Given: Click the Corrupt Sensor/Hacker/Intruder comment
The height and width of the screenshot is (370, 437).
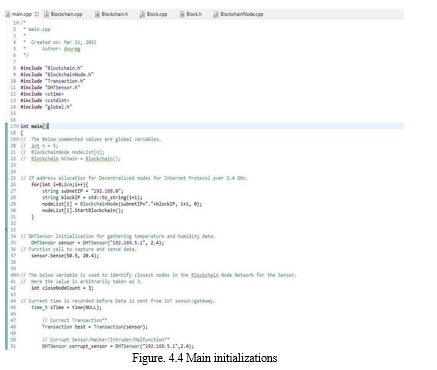Looking at the screenshot, I should coord(106,340).
